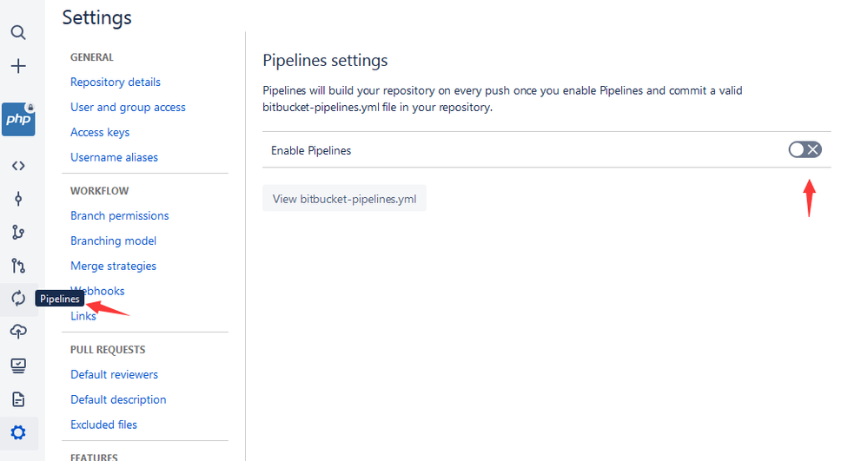The height and width of the screenshot is (461, 868).
Task: Open the Pull requests icon in sidebar
Action: coord(18,266)
